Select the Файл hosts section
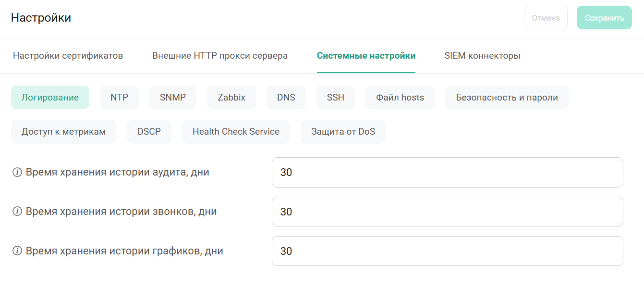Image resolution: width=644 pixels, height=302 pixels. (400, 98)
